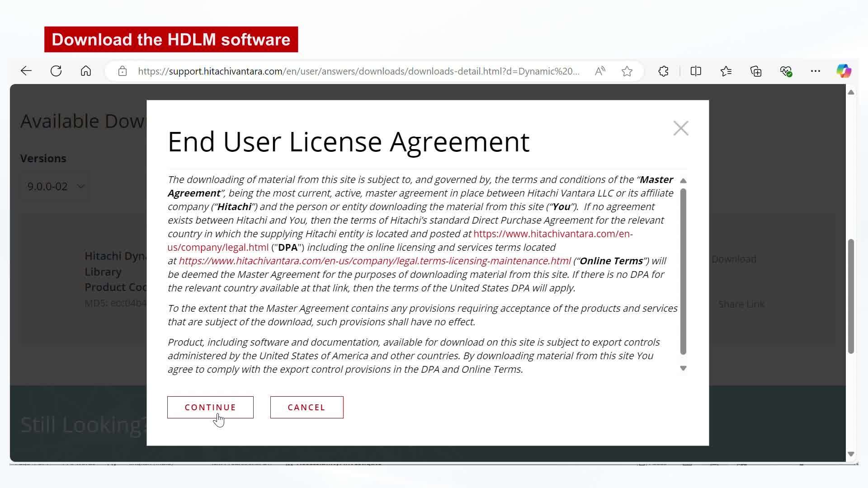Open Settings and more ellipsis menu

(x=816, y=71)
